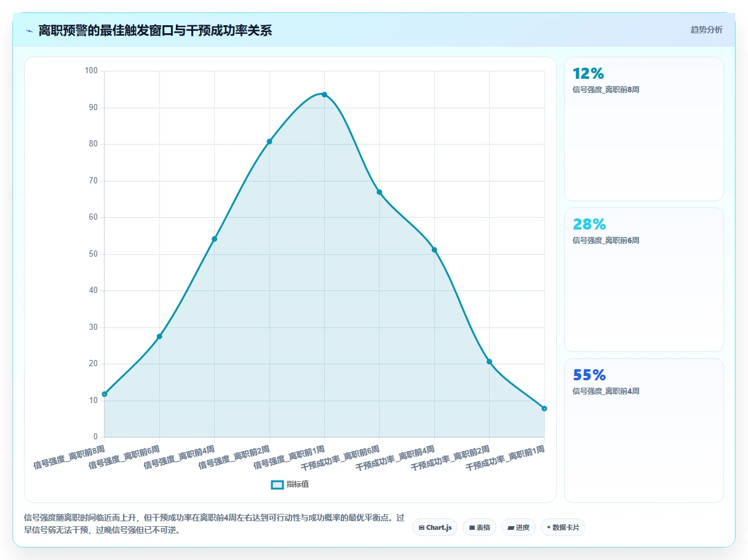Click the Chart.js tag

click(x=435, y=527)
